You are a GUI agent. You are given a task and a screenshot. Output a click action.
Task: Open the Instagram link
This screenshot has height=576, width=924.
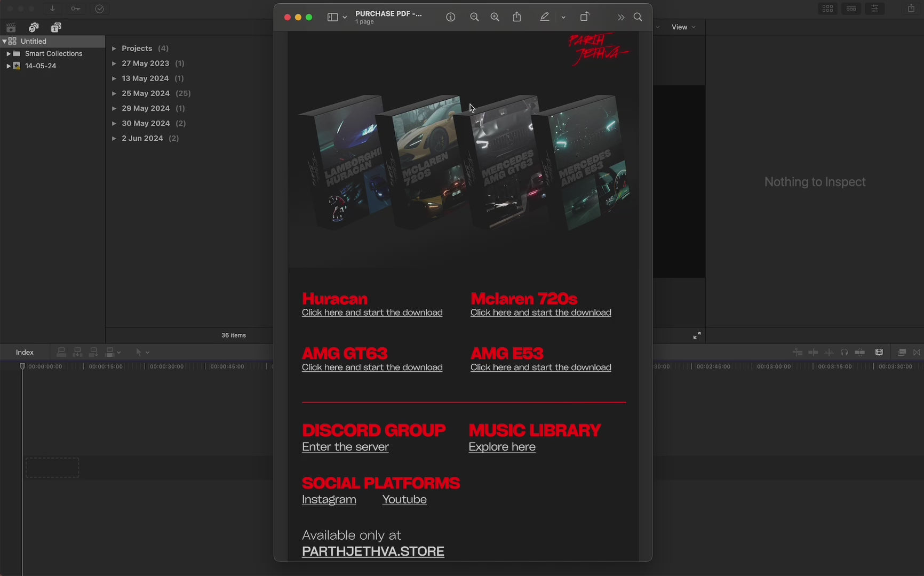pyautogui.click(x=329, y=500)
